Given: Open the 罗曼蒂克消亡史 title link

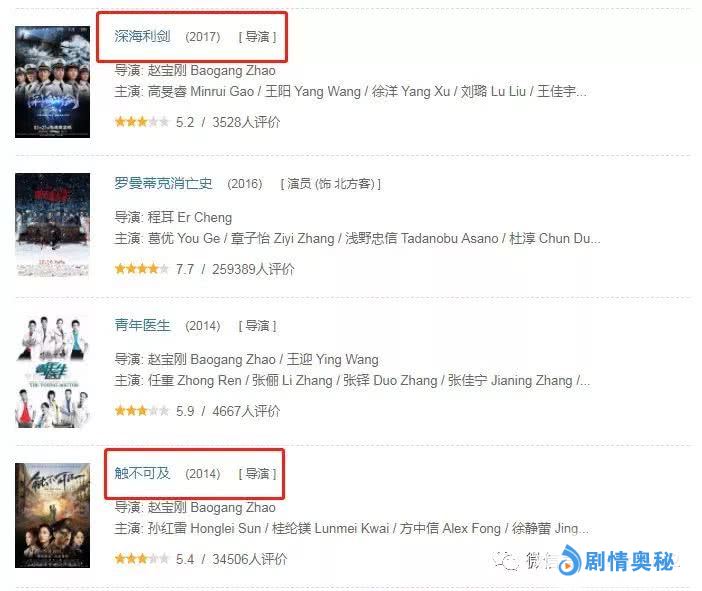Looking at the screenshot, I should (163, 183).
